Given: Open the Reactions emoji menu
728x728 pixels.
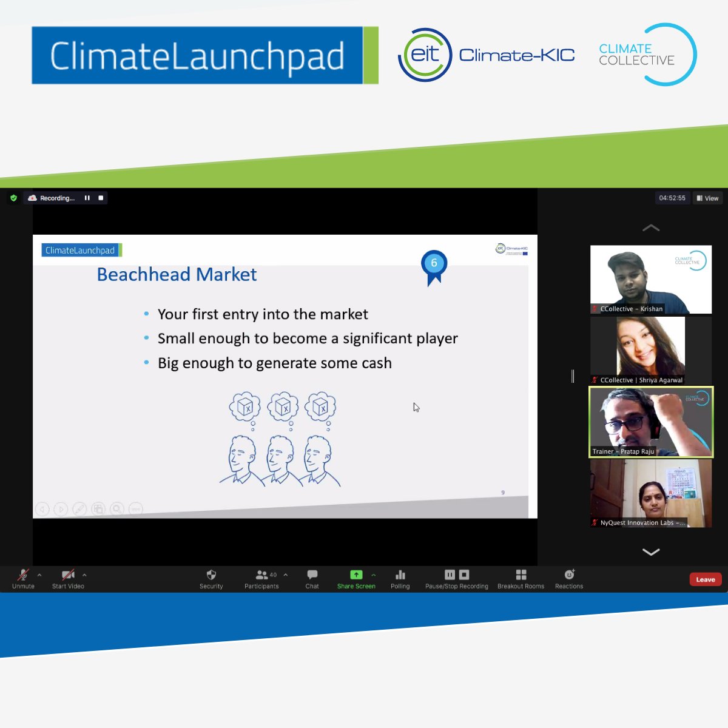Looking at the screenshot, I should 569,579.
